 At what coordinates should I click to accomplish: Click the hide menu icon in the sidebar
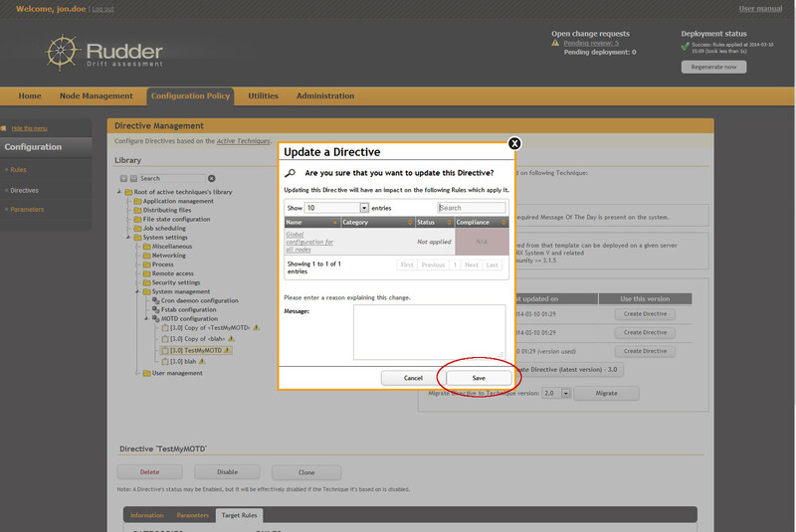pyautogui.click(x=4, y=128)
